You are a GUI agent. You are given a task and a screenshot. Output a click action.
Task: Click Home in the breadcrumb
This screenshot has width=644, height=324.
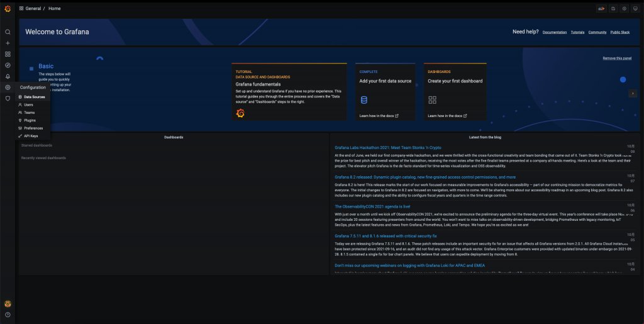[x=55, y=8]
